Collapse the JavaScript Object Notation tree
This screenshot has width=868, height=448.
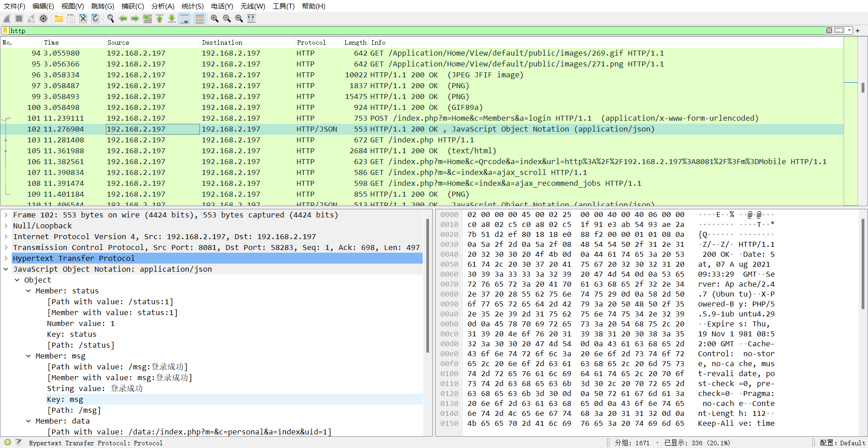pos(6,269)
